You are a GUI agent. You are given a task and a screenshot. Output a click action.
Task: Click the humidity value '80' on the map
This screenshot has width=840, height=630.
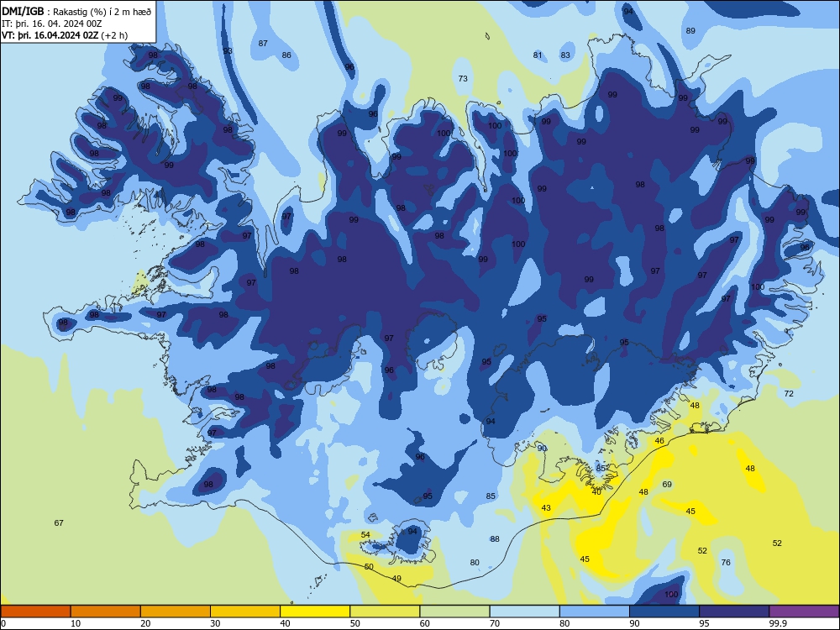[x=475, y=562]
